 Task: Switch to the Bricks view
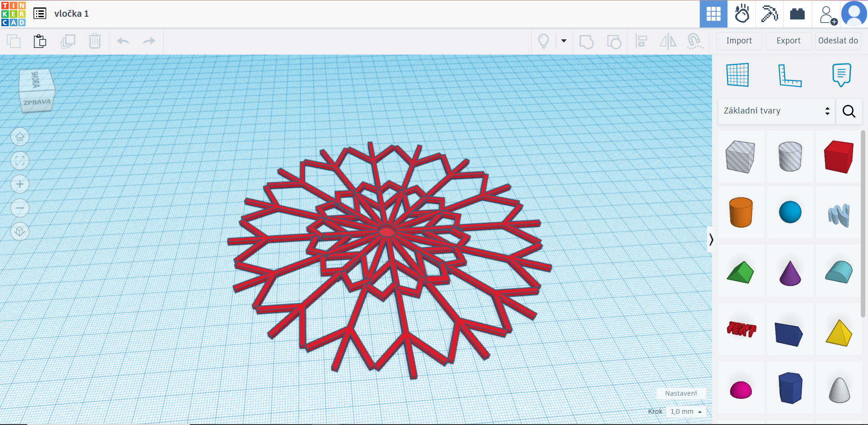coord(797,14)
